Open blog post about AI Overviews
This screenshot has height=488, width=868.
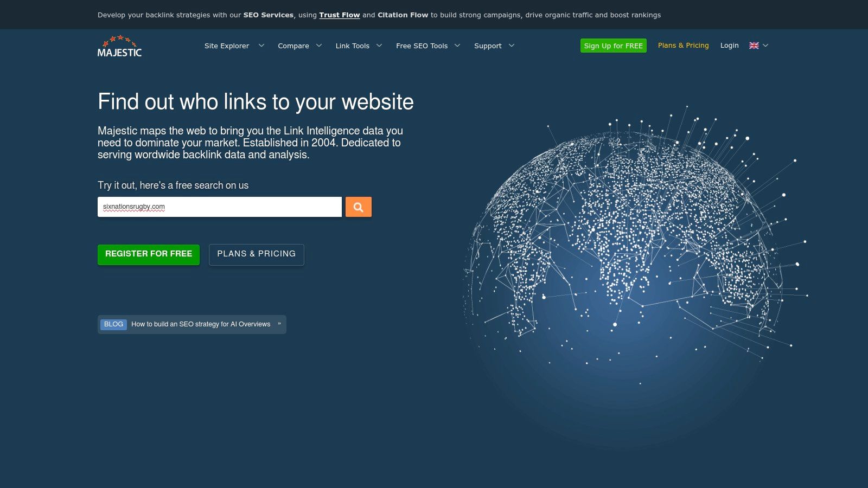pyautogui.click(x=201, y=324)
